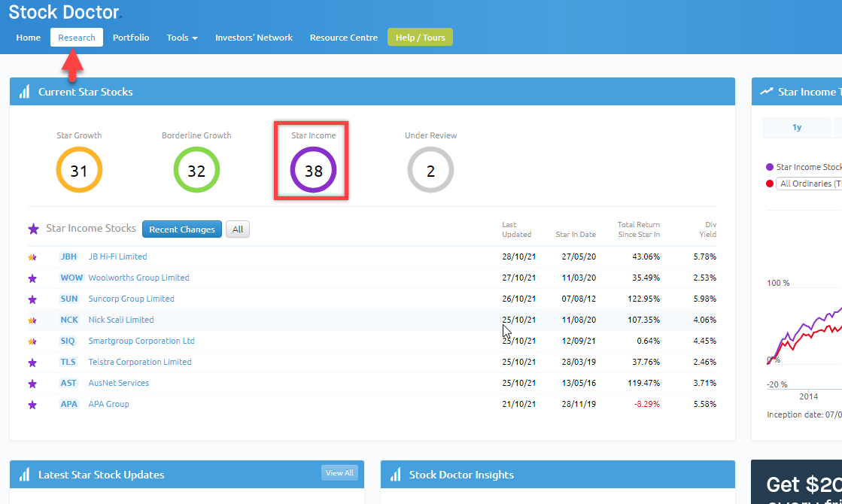Screen dimensions: 842x504
Task: Click the star icon beside NCK row
Action: pos(32,320)
